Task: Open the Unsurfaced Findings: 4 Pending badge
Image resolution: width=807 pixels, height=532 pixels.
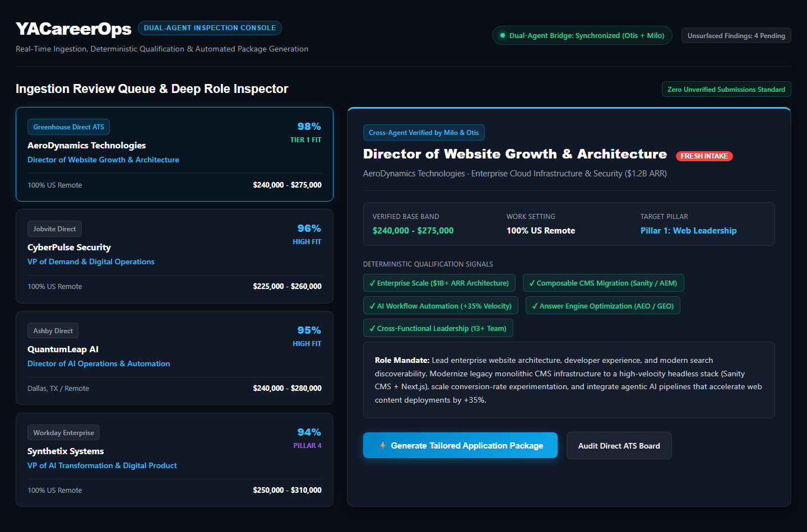Action: tap(736, 35)
